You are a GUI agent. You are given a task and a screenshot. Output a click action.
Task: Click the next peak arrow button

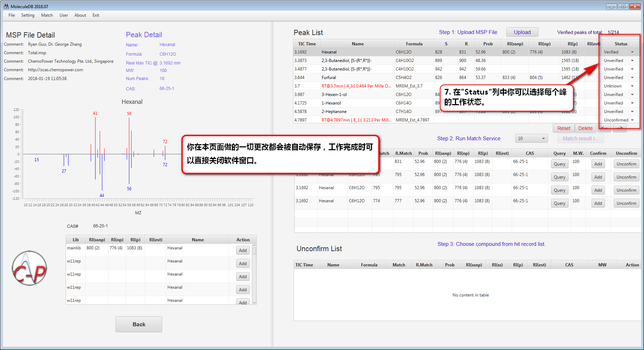(x=620, y=128)
